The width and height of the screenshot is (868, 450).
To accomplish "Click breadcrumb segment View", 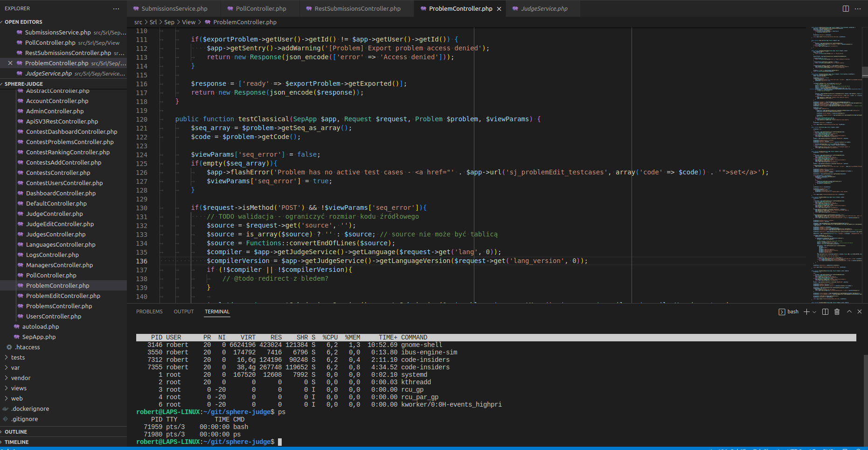I will point(188,22).
